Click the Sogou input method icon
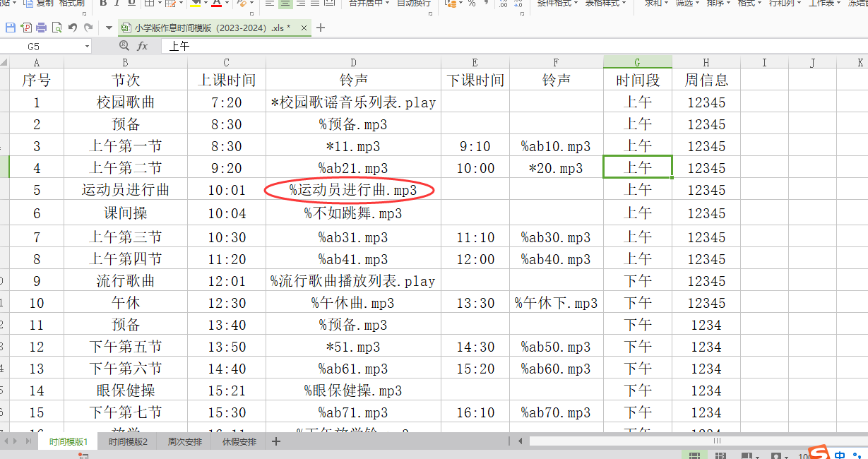The height and width of the screenshot is (459, 868). pos(819,453)
